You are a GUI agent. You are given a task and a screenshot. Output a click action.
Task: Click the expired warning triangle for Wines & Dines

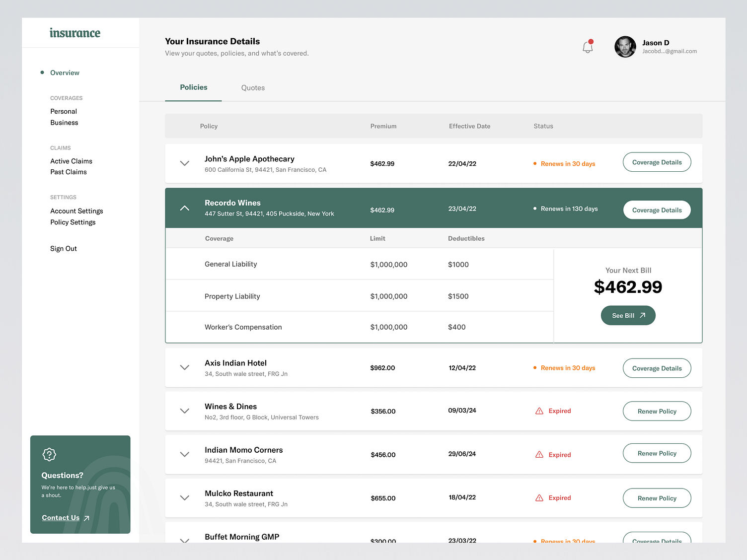pos(539,411)
